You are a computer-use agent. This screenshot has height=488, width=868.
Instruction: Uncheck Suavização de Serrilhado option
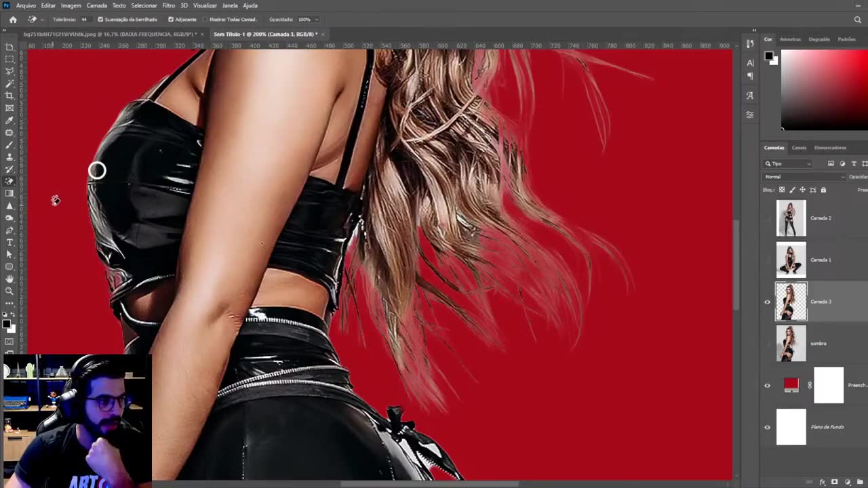point(100,20)
